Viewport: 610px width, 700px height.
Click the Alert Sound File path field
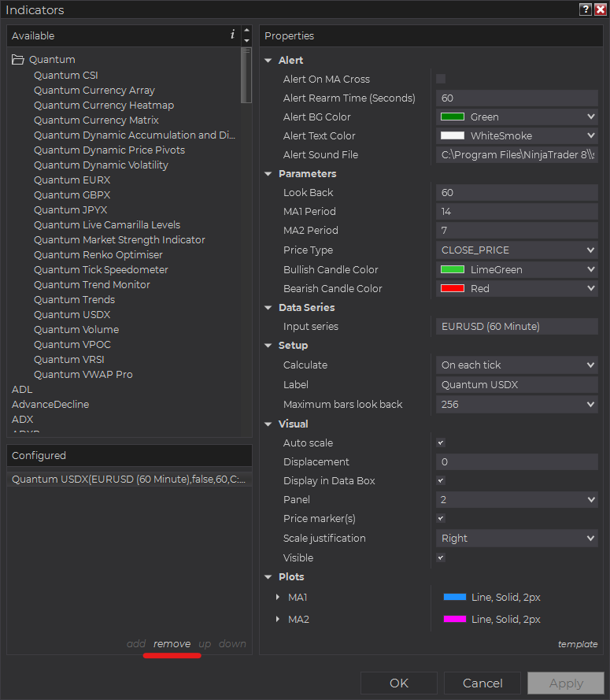517,155
